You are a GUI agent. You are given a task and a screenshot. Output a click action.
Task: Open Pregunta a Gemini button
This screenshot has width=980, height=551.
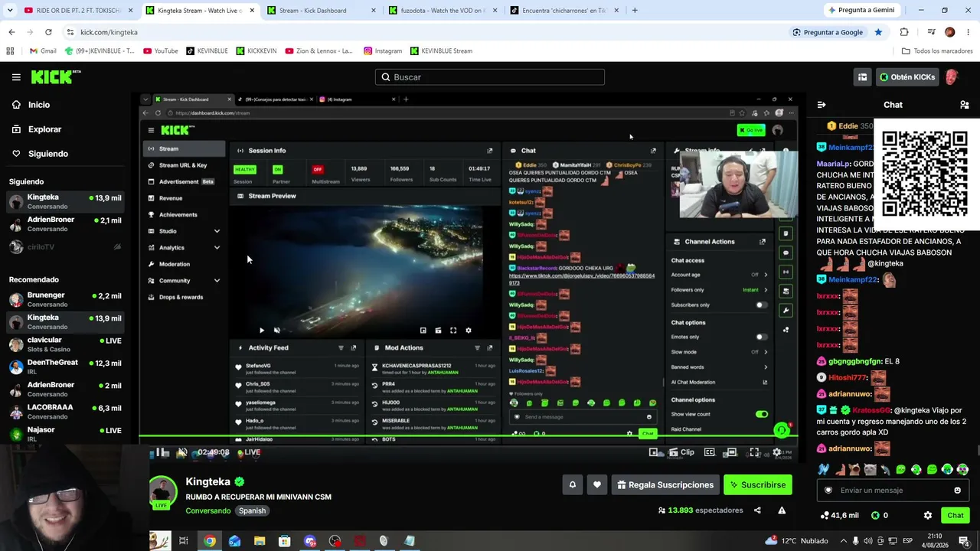(861, 11)
